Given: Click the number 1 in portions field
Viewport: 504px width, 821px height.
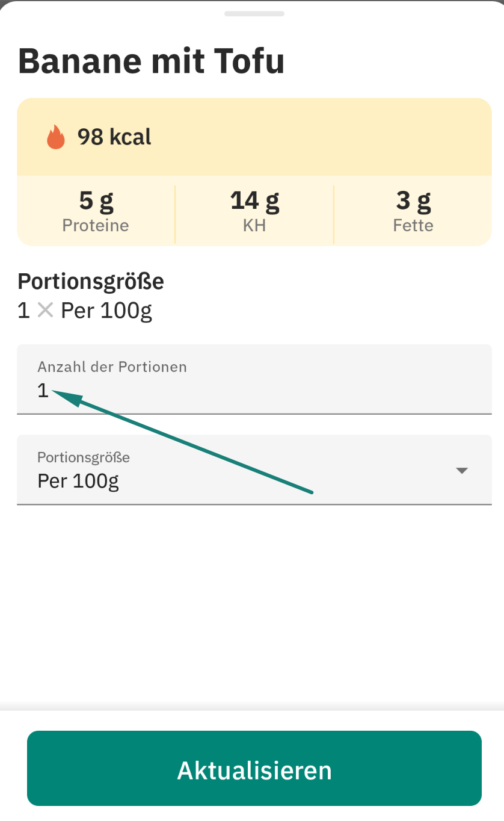Looking at the screenshot, I should (x=43, y=391).
